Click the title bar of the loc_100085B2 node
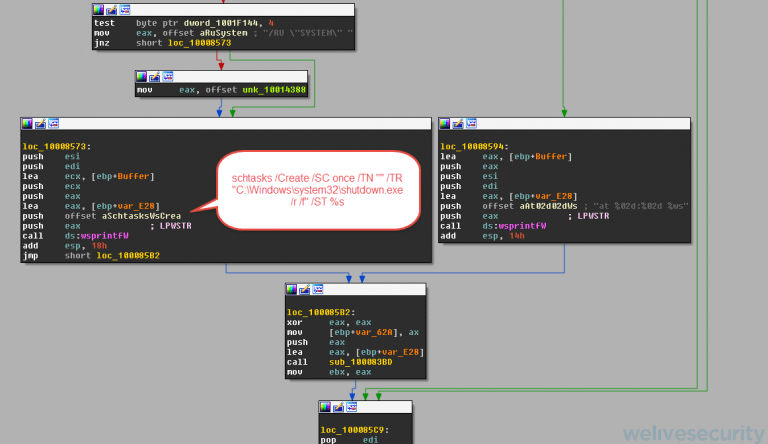The image size is (768, 444). (x=356, y=289)
